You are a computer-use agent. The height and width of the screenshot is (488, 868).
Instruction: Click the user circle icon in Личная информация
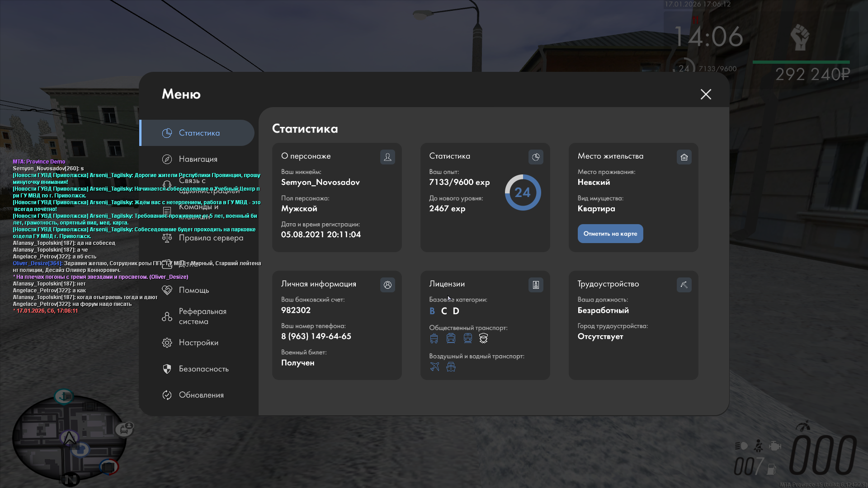coord(387,285)
